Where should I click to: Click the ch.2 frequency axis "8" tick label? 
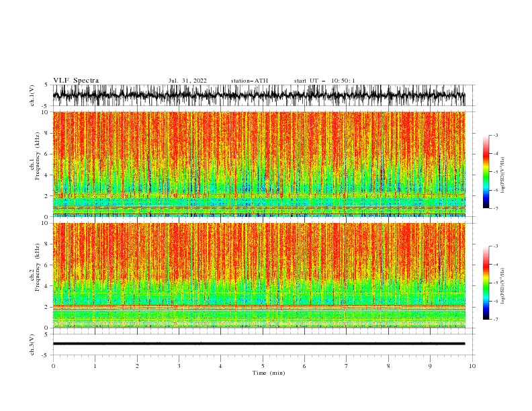(x=47, y=244)
